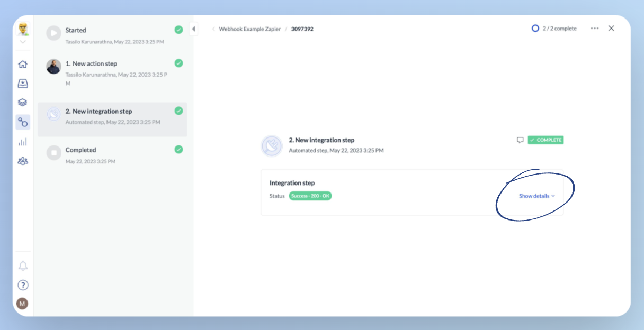Click the user photo of New action step
Viewport: 644px width, 330px height.
coord(53,66)
